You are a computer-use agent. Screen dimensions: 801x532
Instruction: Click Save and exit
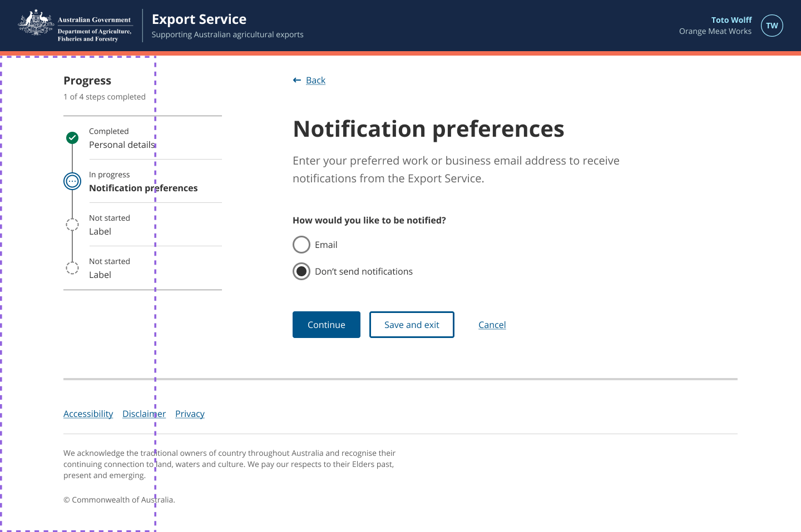[412, 325]
